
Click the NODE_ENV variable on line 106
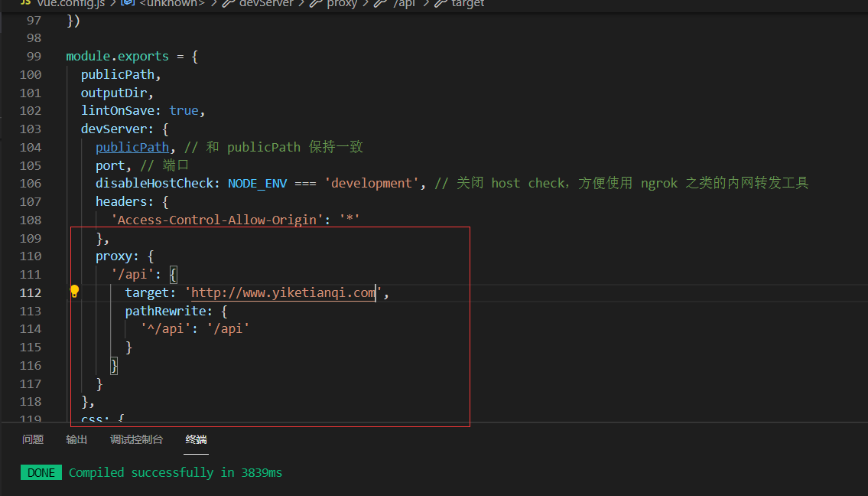[254, 183]
